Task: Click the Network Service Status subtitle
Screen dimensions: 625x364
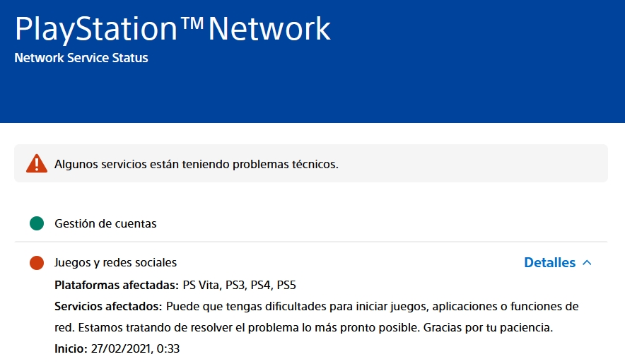Action: click(x=81, y=58)
